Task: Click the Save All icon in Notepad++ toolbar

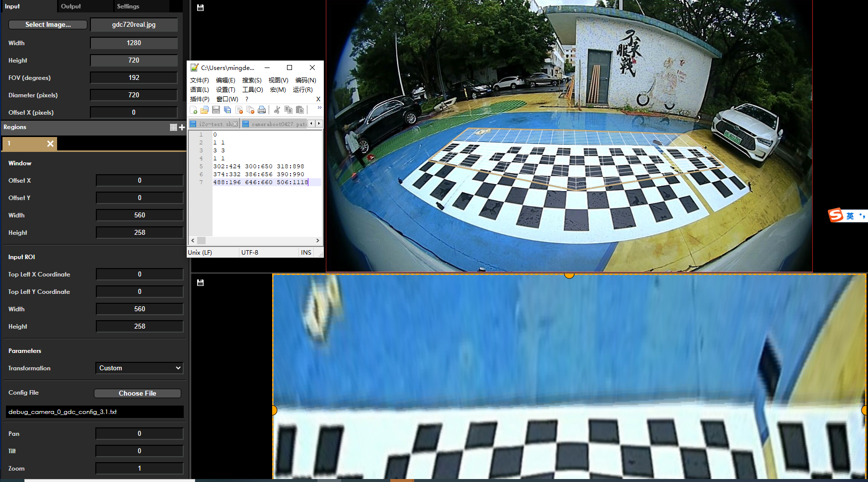Action: pos(227,110)
